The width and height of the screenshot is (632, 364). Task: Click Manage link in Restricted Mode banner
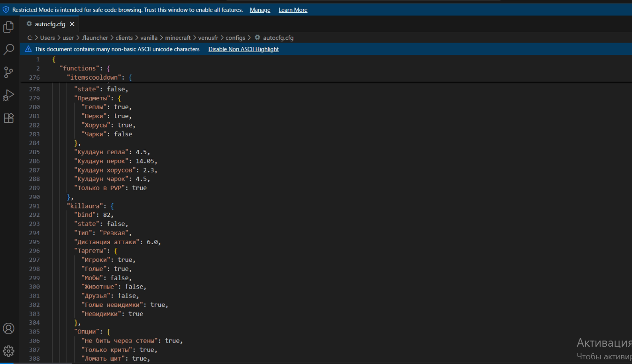[x=260, y=10]
